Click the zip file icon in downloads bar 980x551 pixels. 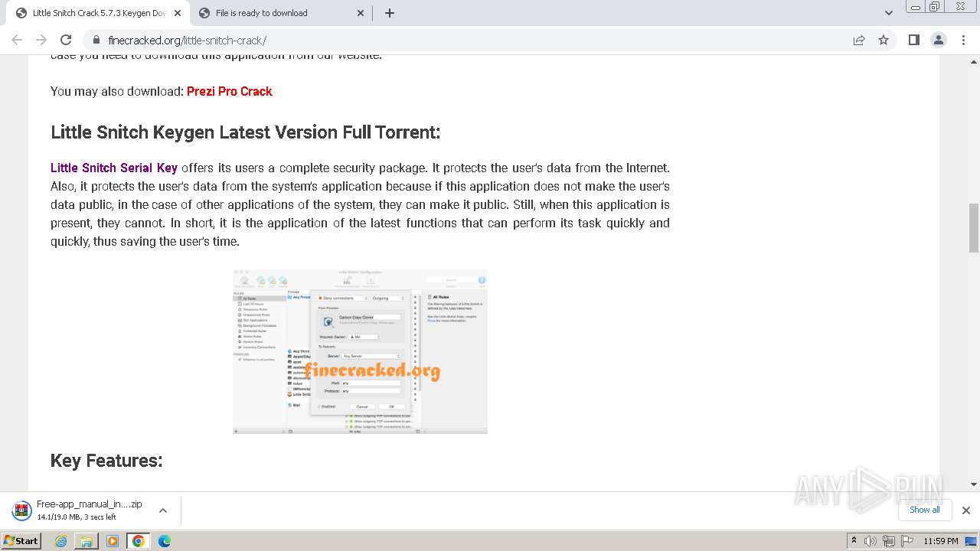pos(21,510)
